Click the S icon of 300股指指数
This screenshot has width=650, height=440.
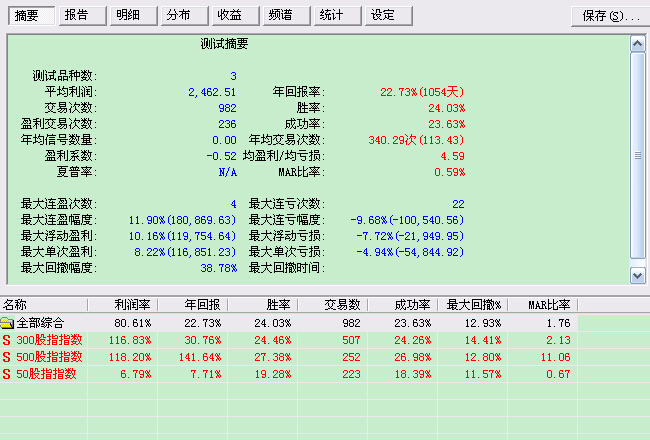(6, 340)
